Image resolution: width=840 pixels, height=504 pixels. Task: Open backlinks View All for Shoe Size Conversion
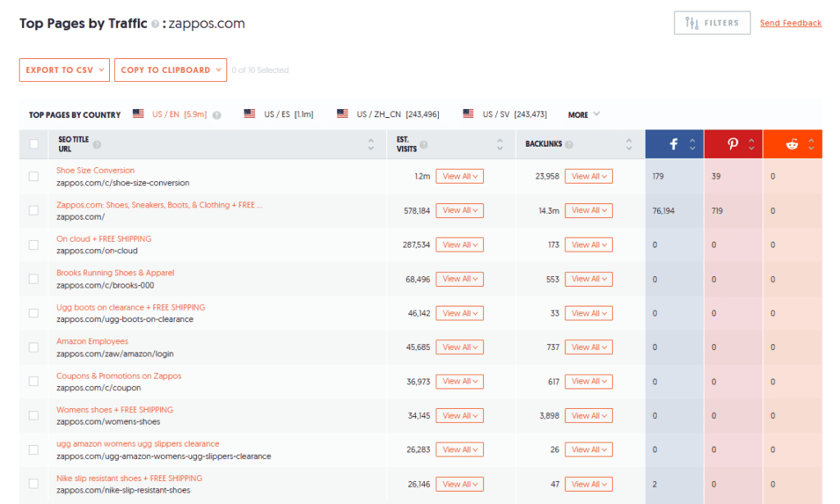point(589,176)
